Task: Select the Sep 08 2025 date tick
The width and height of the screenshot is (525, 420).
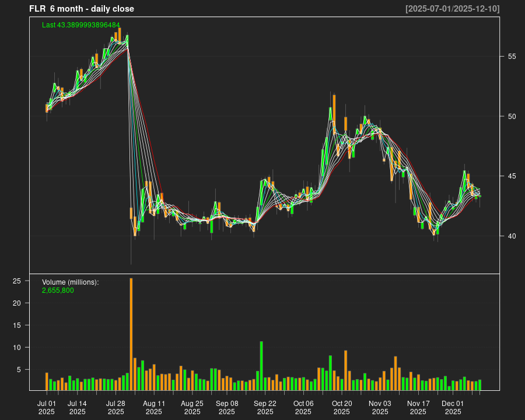Action: click(227, 407)
